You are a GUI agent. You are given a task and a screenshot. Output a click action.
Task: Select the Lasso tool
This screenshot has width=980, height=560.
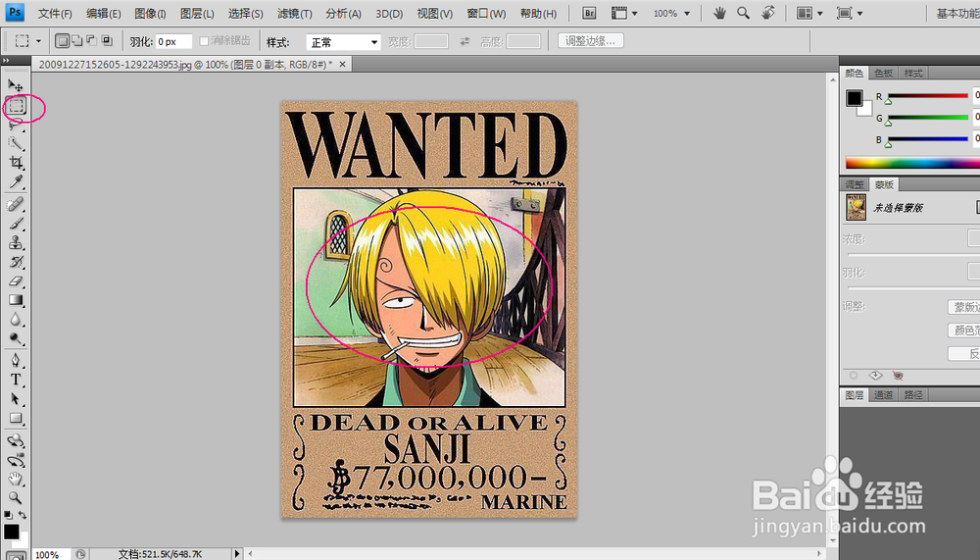16,125
